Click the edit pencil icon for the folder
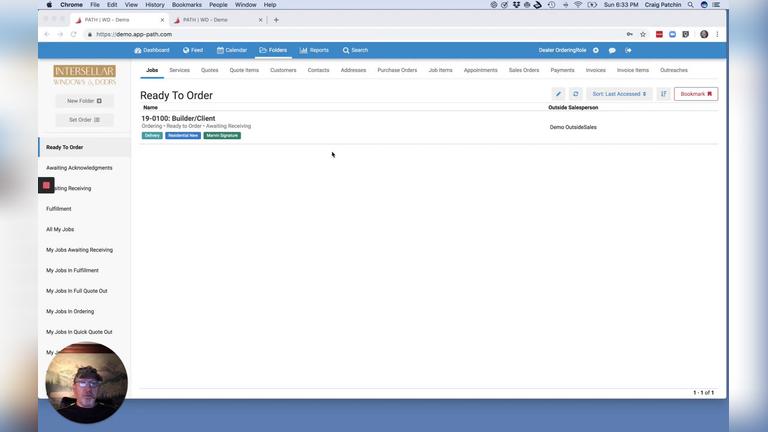 tap(558, 94)
